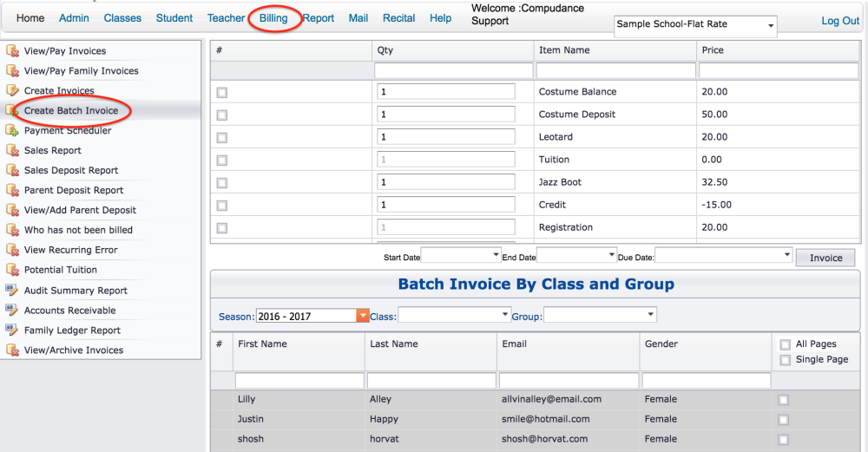Enable the Credit item checkbox
This screenshot has width=868, height=452.
[222, 206]
